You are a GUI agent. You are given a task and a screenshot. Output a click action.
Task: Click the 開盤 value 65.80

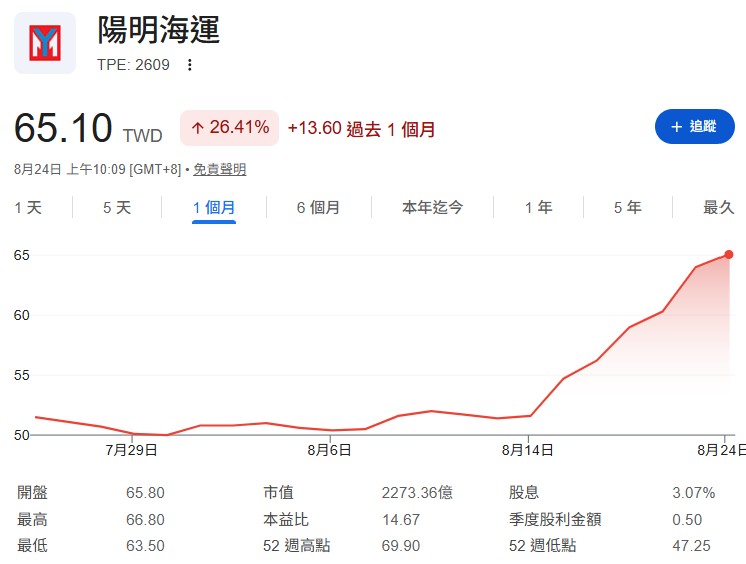(x=145, y=493)
